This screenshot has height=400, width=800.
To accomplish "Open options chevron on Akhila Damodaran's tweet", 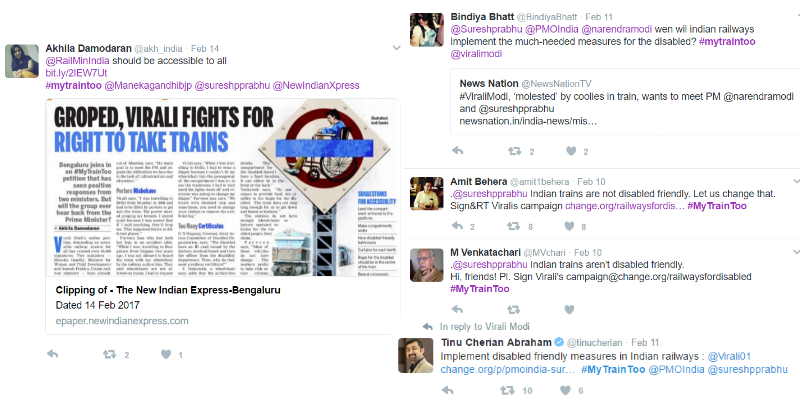I will tap(396, 48).
